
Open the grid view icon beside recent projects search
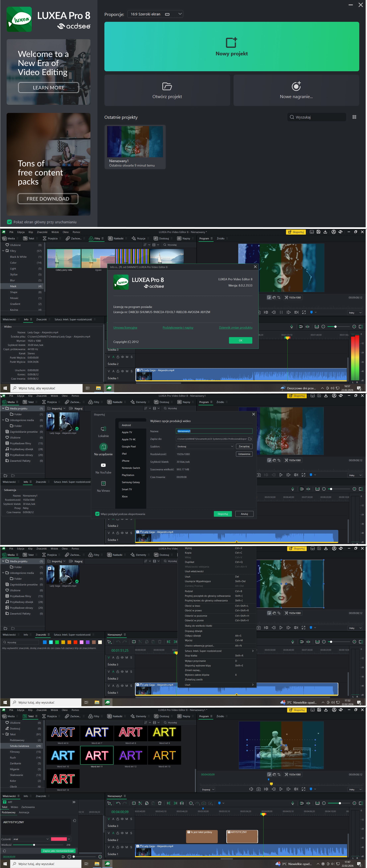[x=354, y=117]
